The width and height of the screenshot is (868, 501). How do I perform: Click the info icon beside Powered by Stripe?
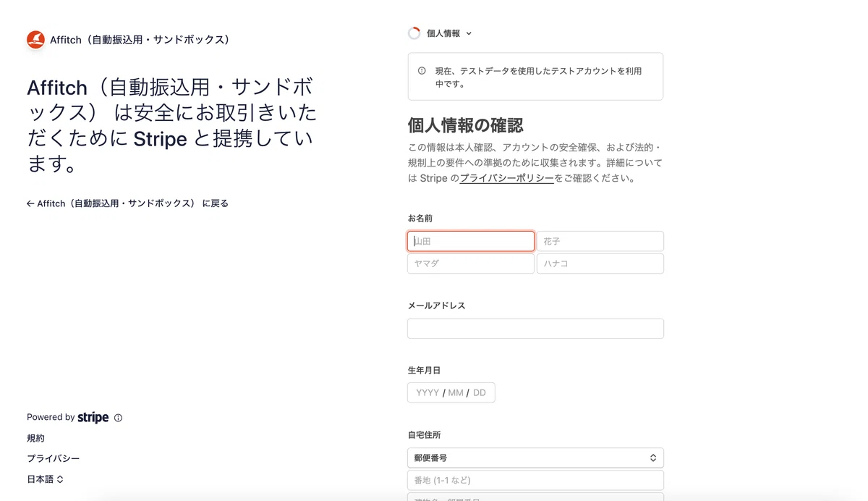[118, 418]
